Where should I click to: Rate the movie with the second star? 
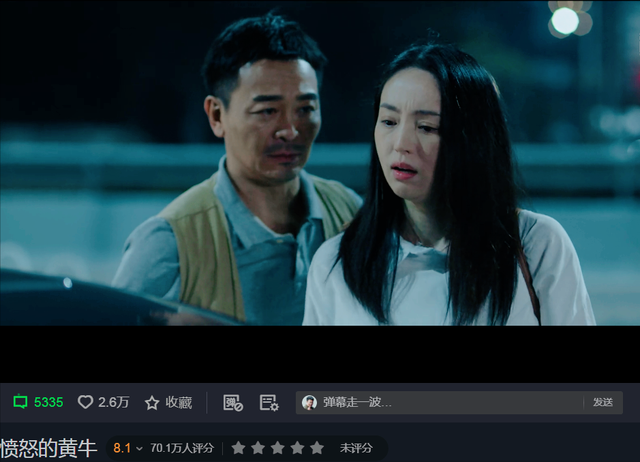click(258, 448)
